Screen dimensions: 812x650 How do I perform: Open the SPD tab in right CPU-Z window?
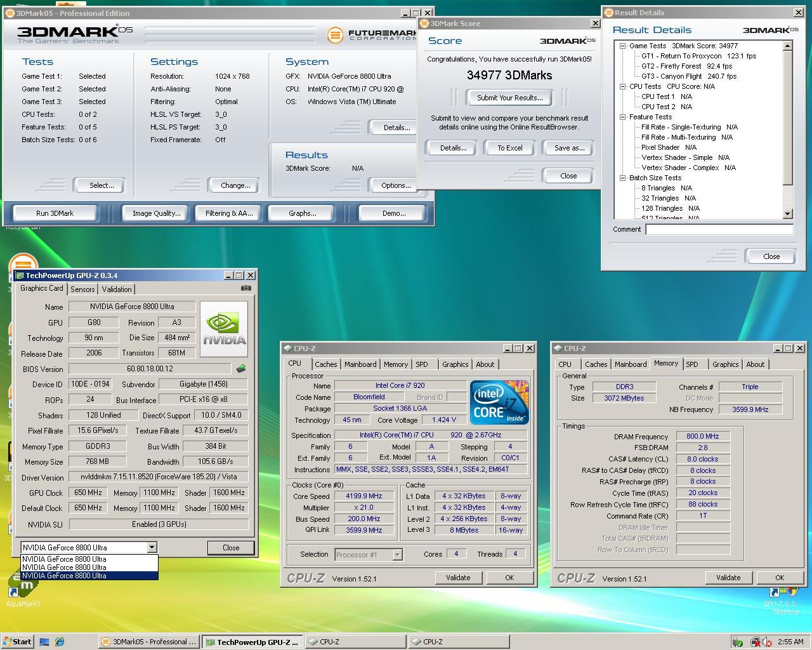coord(692,364)
